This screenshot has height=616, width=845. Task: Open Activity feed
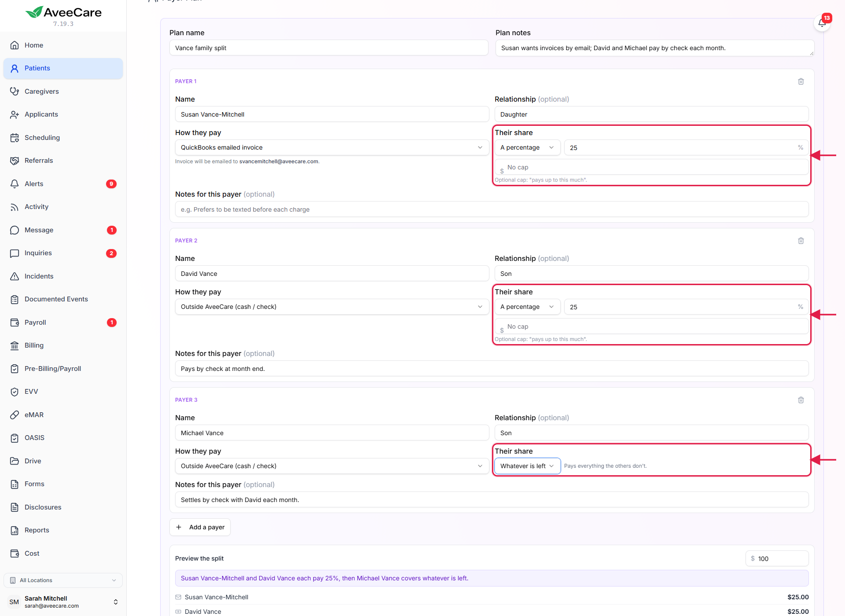(x=63, y=207)
